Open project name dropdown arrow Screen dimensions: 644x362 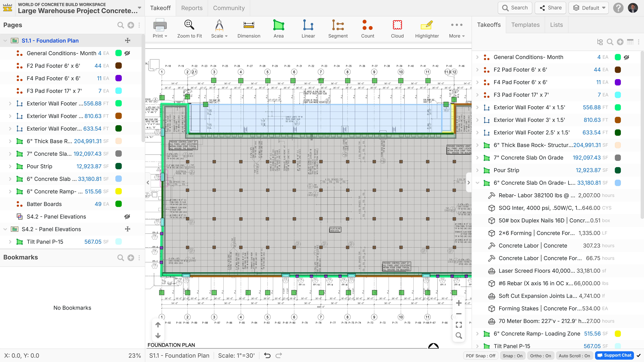(140, 8)
